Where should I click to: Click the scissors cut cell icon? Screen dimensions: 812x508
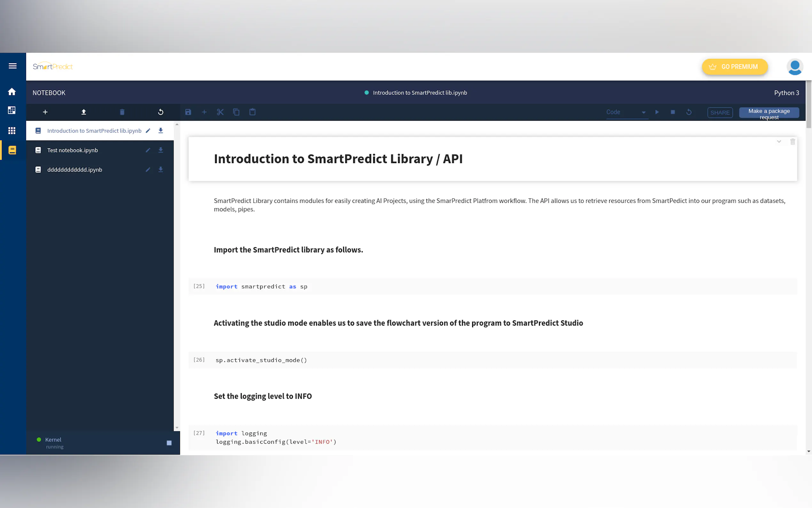click(x=220, y=112)
